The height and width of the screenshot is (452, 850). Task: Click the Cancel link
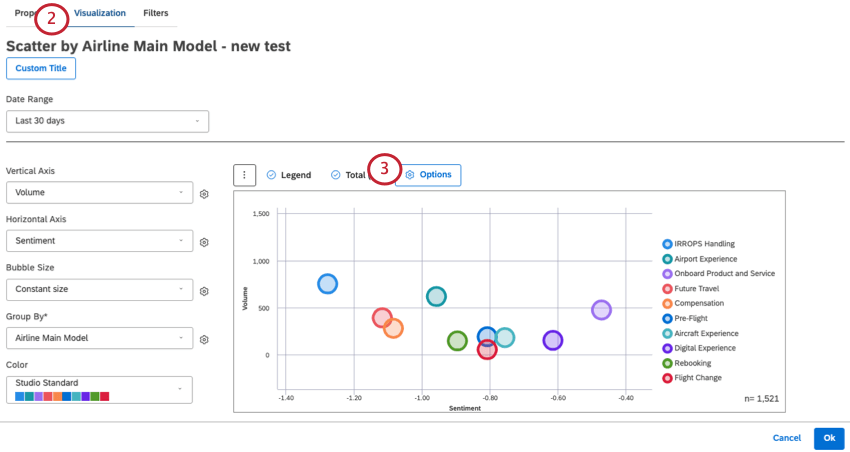pyautogui.click(x=786, y=438)
